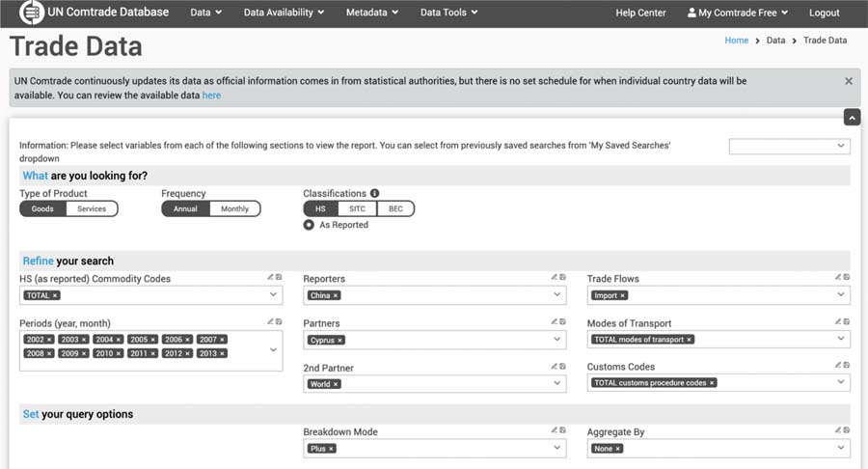Viewport: 868px width, 469px height.
Task: Save Aggregate By selection disk icon
Action: coord(847,429)
